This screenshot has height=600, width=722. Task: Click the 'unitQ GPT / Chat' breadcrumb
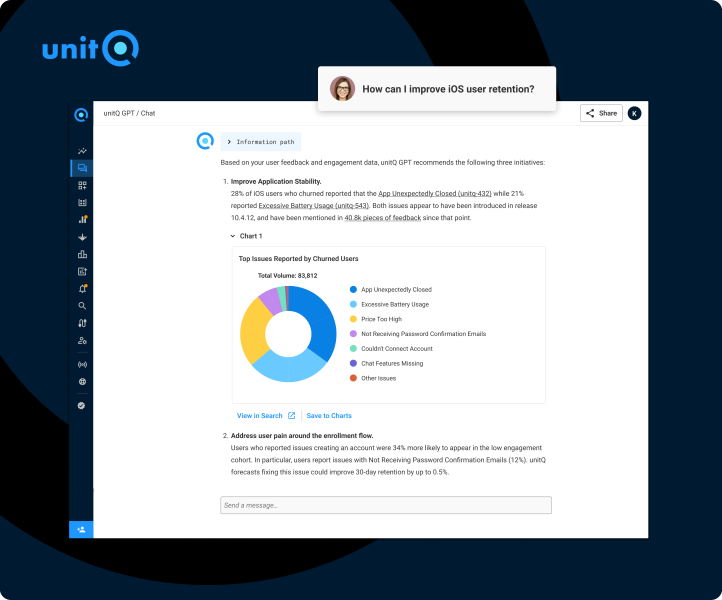(129, 113)
